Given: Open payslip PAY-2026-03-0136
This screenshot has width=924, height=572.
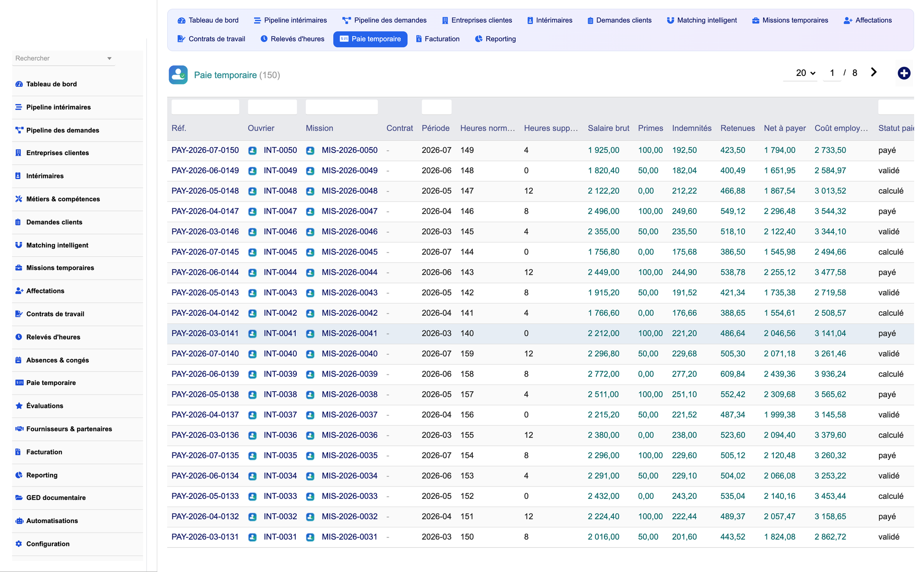Looking at the screenshot, I should (x=205, y=435).
